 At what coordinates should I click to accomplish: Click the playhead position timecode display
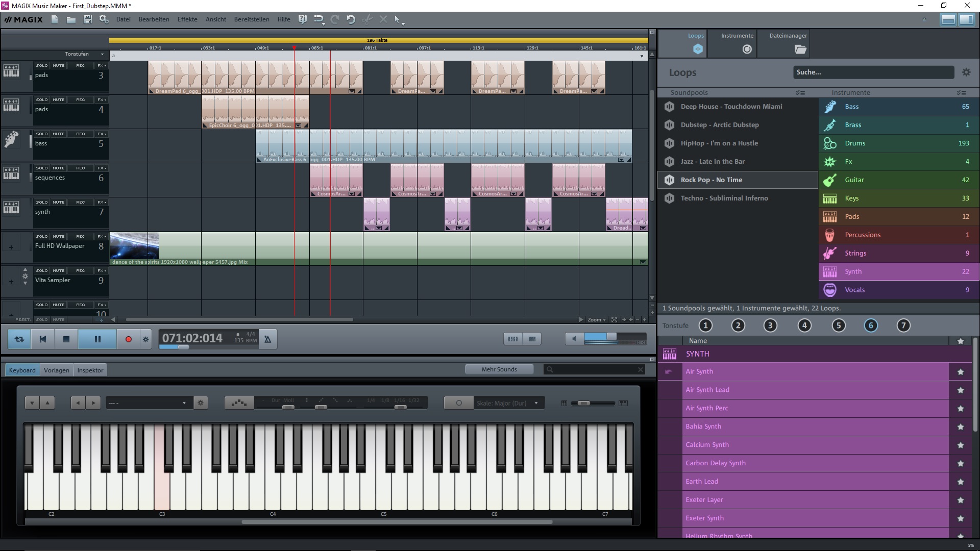tap(192, 338)
